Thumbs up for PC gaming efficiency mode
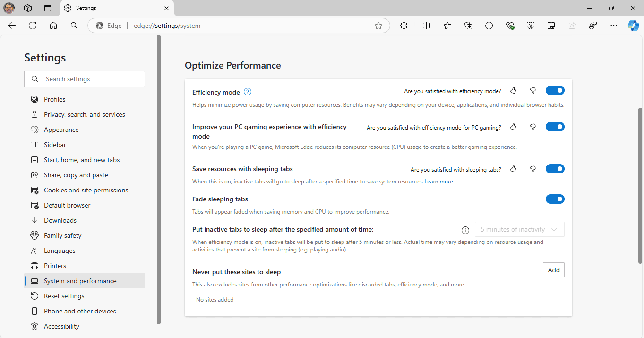Screen dimensions: 644x338 coord(514,127)
